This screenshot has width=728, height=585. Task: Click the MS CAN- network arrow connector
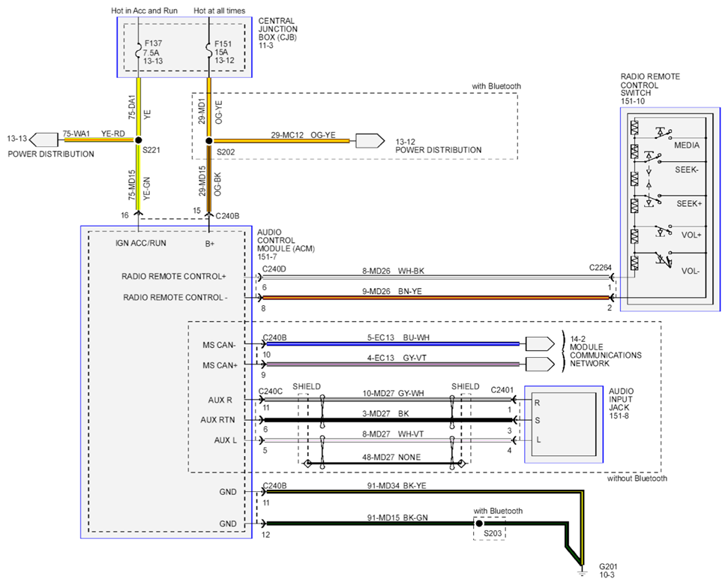click(540, 344)
